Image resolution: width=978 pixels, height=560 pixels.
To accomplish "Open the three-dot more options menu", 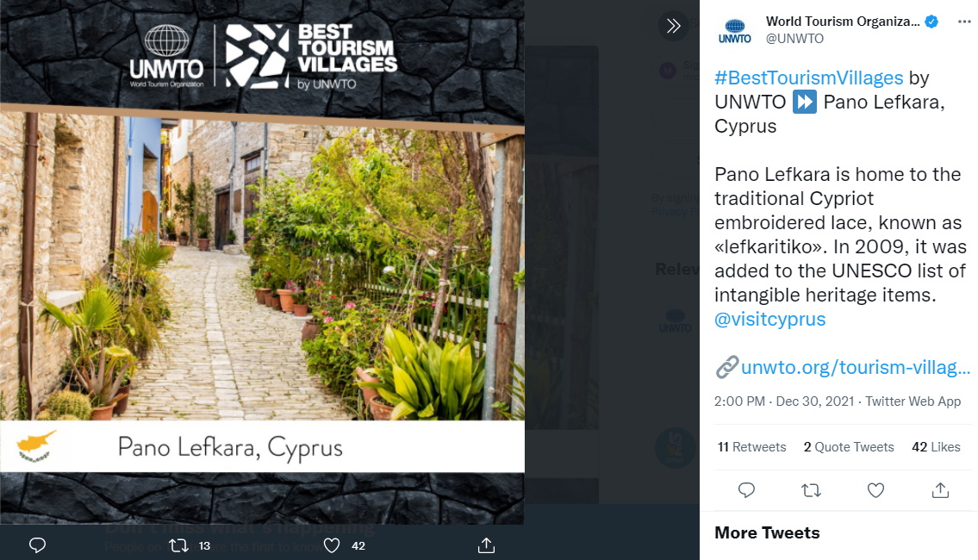I will click(x=963, y=22).
